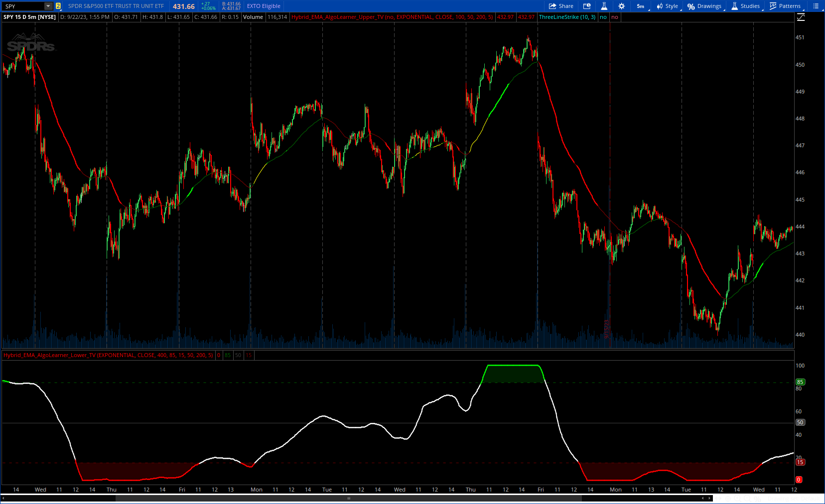Click the +0.06% change value
Viewport: 825px width, 504px height.
click(208, 8)
